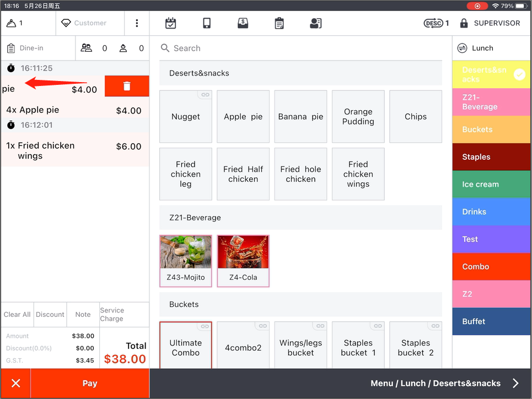The height and width of the screenshot is (399, 532).
Task: Add Fried chicken leg item
Action: click(x=186, y=174)
